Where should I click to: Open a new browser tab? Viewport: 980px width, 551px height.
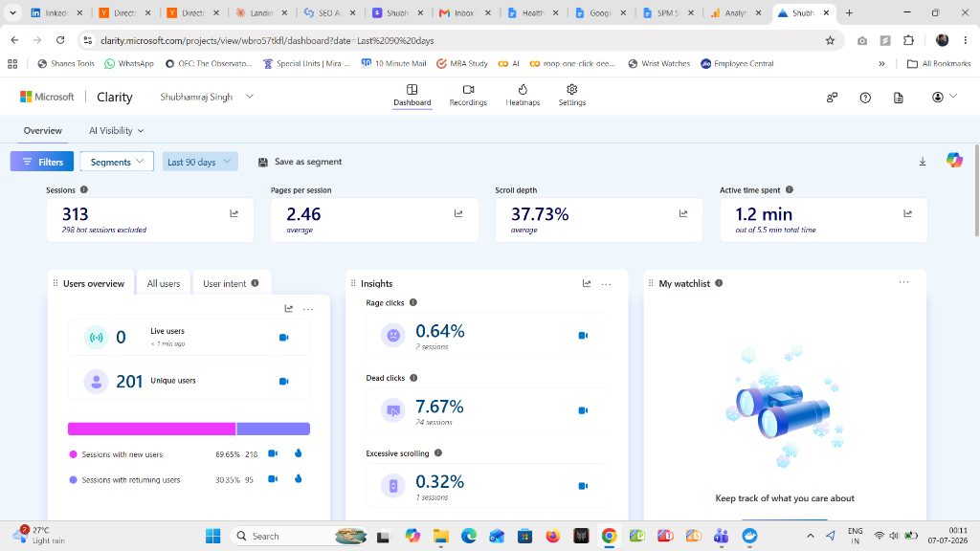point(849,12)
